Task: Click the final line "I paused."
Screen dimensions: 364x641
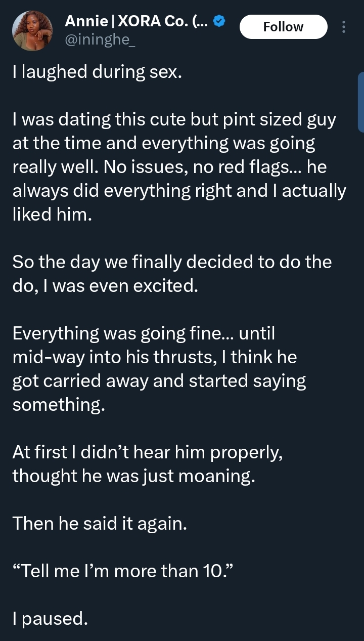Action: click(x=50, y=618)
